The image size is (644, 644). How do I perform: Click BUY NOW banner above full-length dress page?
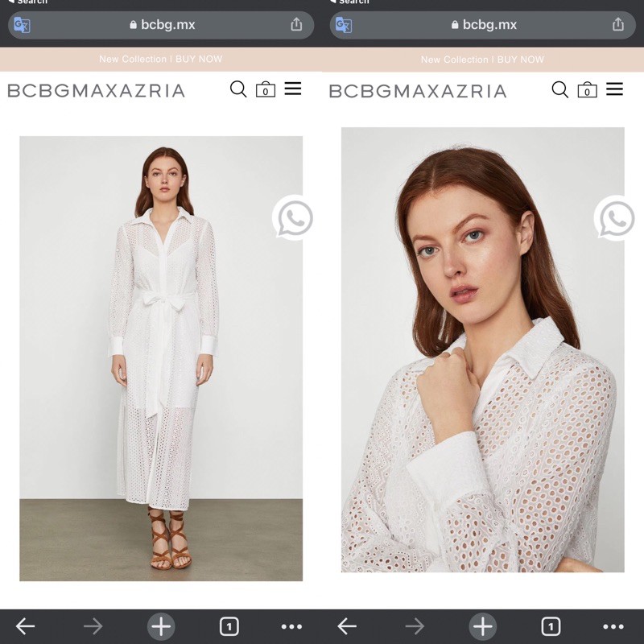pos(198,60)
